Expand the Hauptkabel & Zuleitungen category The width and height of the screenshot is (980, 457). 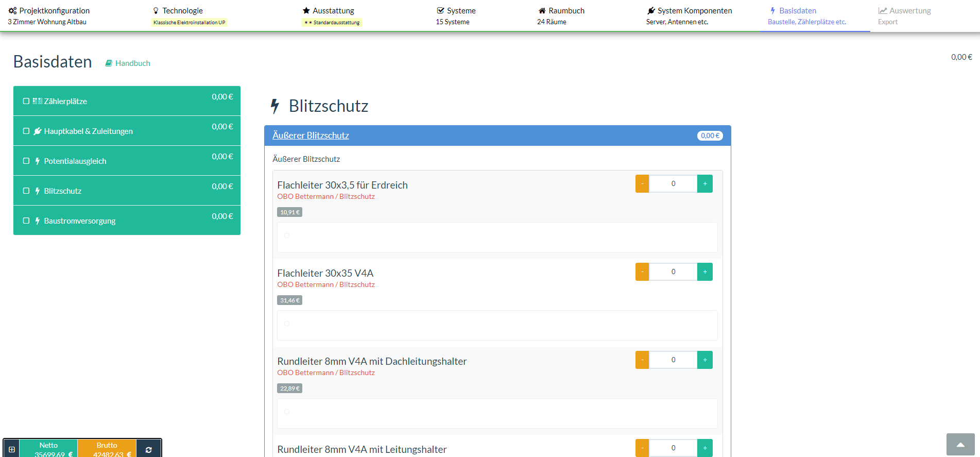click(88, 131)
